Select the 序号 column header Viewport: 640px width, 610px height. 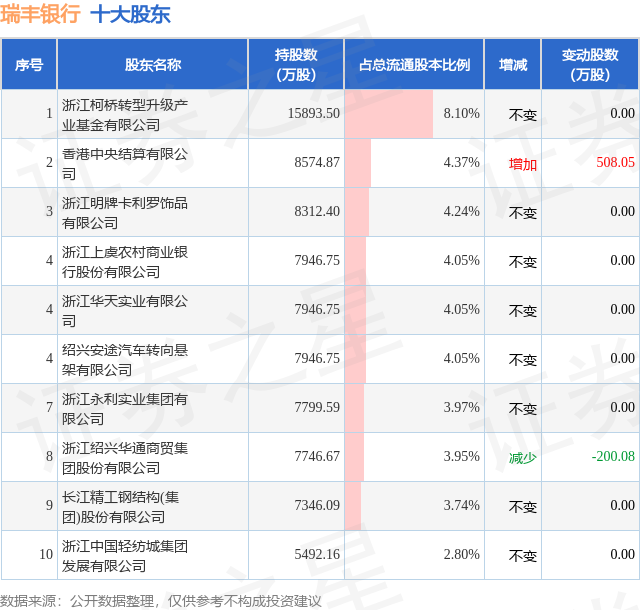[x=29, y=65]
